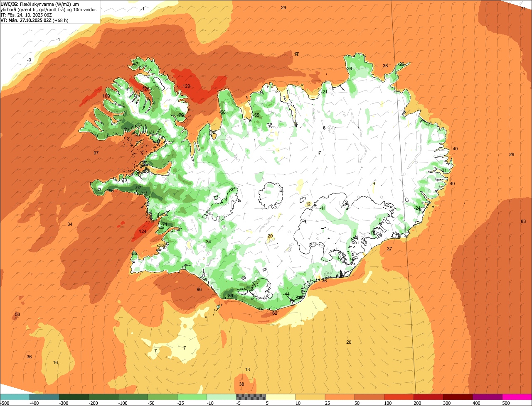Click the '16' value in the southwest ocean
532x406 pixels.
55,362
